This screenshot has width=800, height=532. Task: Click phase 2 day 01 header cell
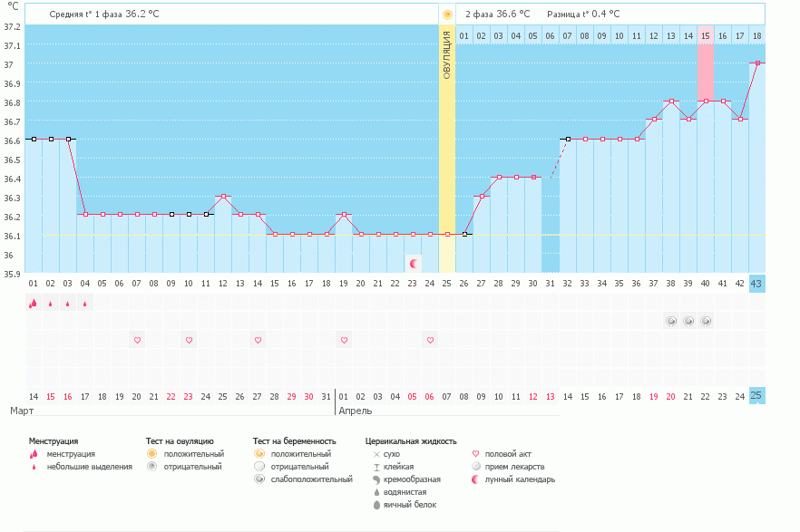coord(463,36)
